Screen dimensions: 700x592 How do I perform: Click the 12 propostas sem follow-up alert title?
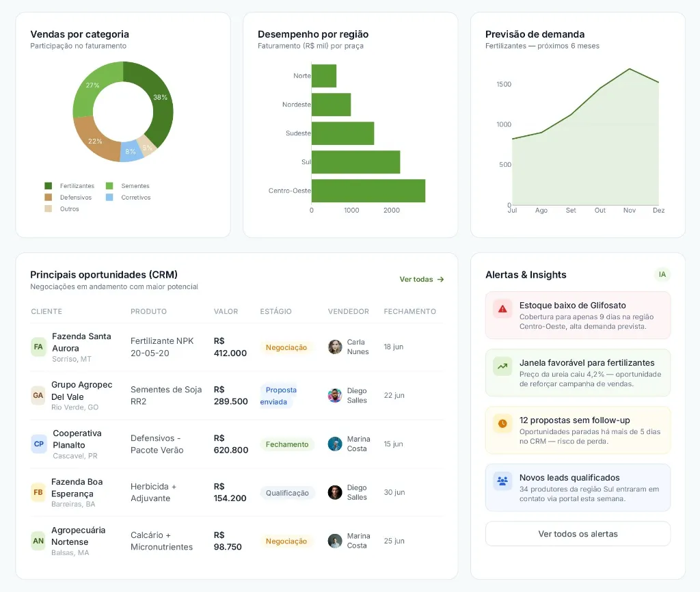coord(574,420)
